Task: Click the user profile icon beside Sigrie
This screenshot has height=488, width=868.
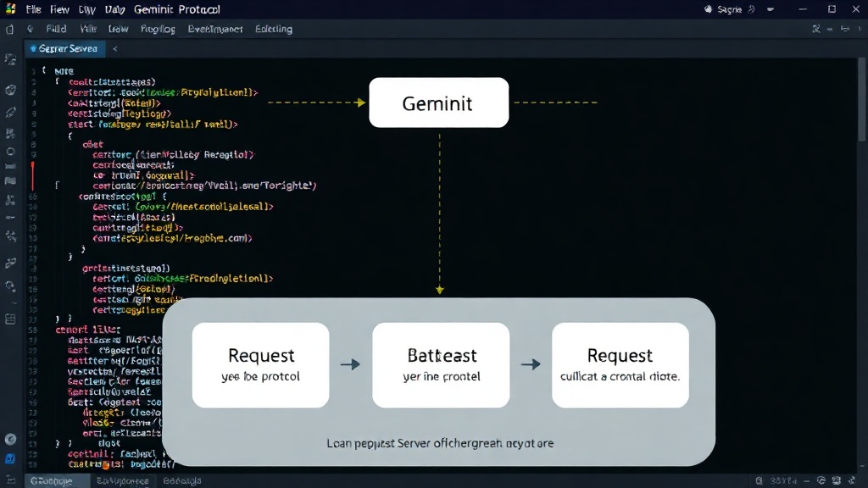Action: (x=751, y=9)
